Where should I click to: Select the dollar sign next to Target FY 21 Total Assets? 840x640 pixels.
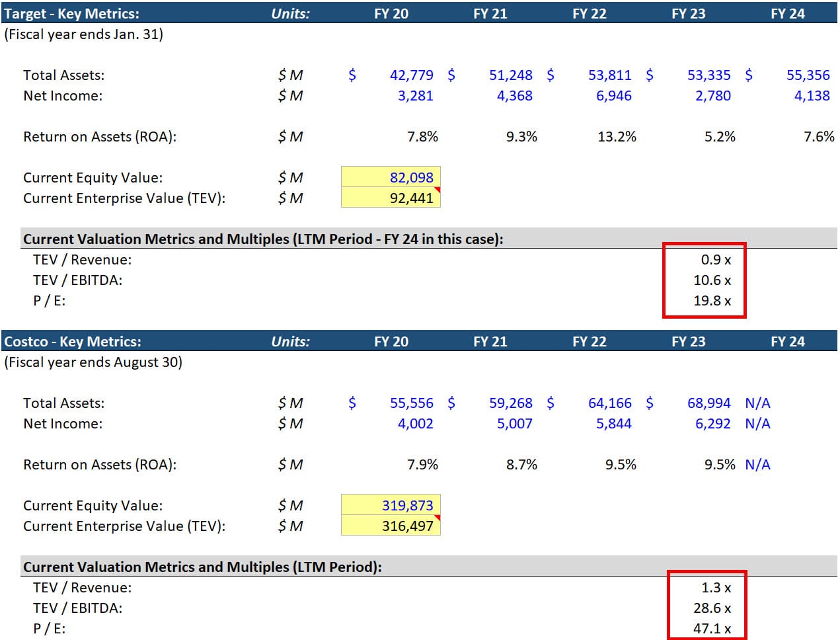[451, 75]
